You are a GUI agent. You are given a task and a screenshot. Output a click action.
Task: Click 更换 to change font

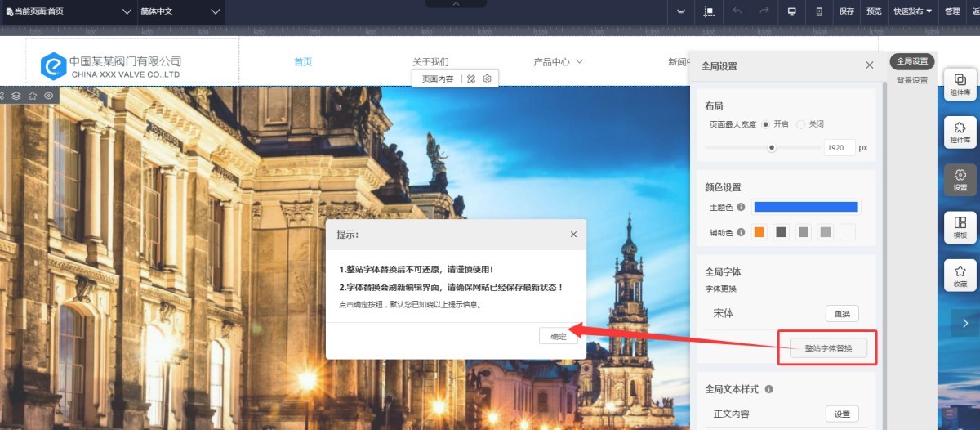click(842, 314)
